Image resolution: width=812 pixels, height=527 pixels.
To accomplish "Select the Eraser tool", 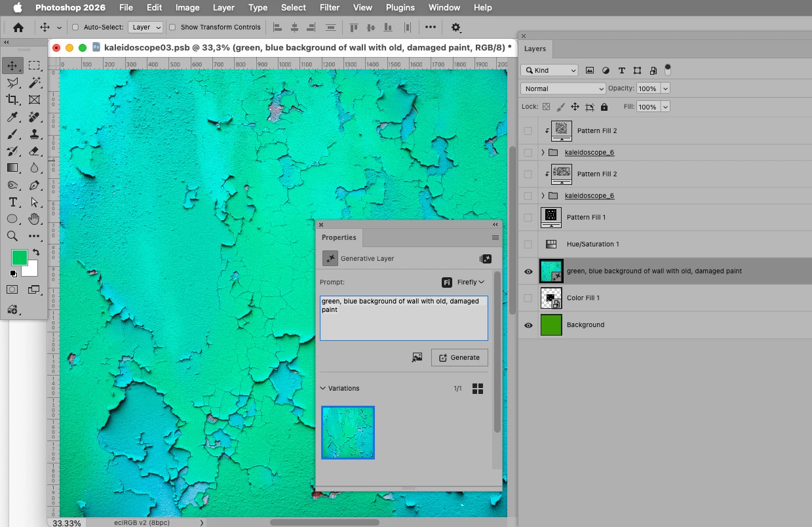I will (34, 151).
